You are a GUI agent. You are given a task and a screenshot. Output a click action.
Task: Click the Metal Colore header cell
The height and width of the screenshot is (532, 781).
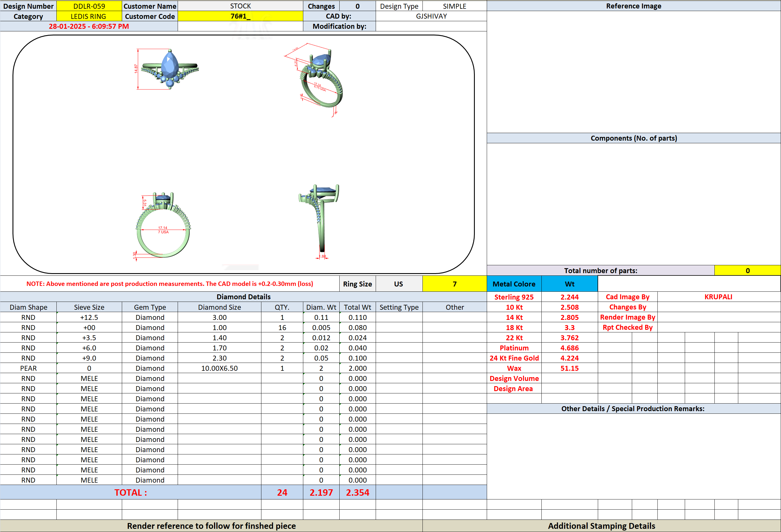tap(514, 284)
